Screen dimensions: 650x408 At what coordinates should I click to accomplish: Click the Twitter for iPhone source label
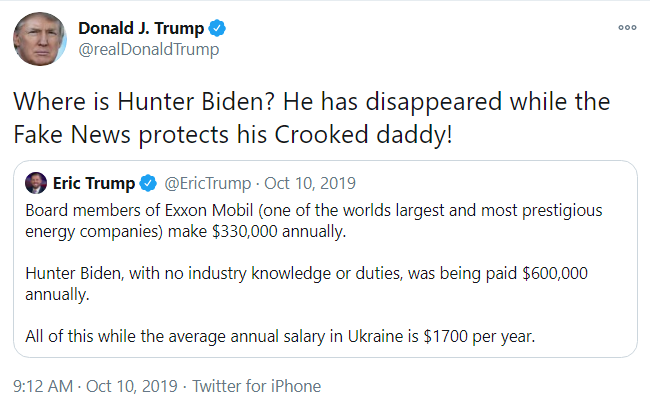257,386
